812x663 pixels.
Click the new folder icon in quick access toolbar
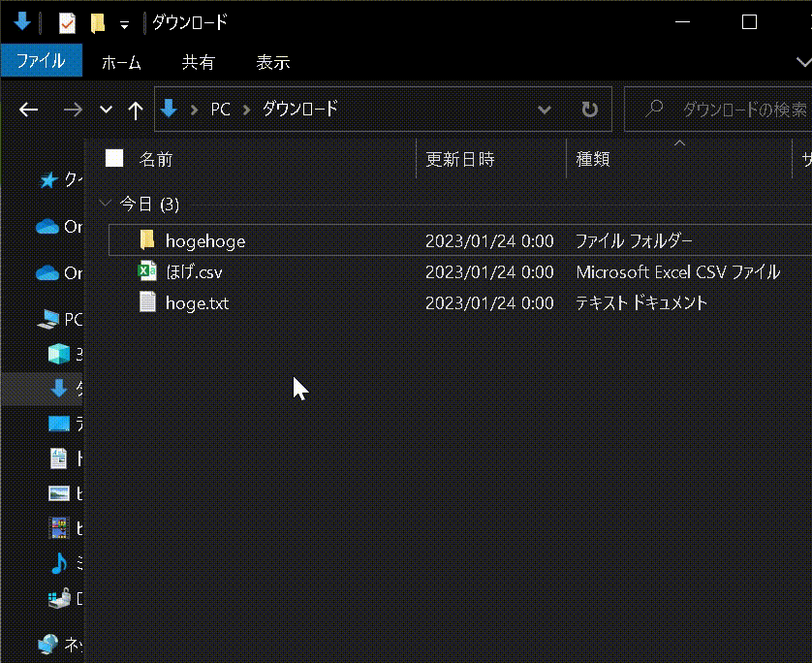(98, 21)
